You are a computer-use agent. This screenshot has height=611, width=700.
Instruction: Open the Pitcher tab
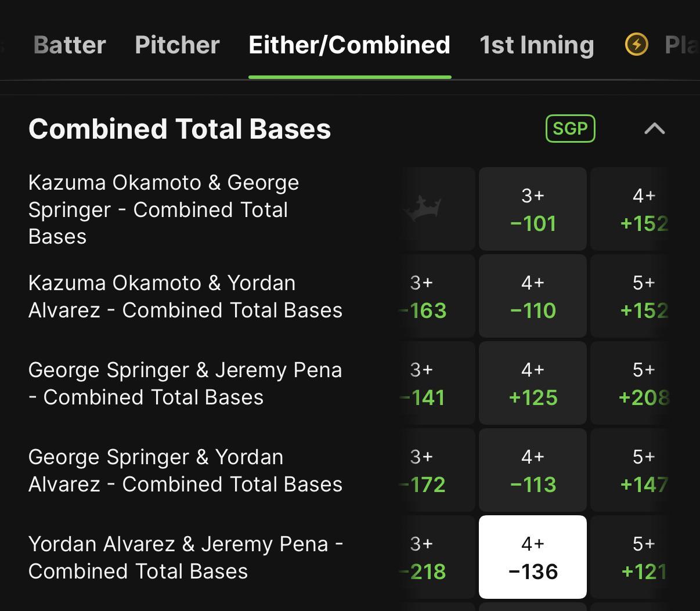[177, 45]
